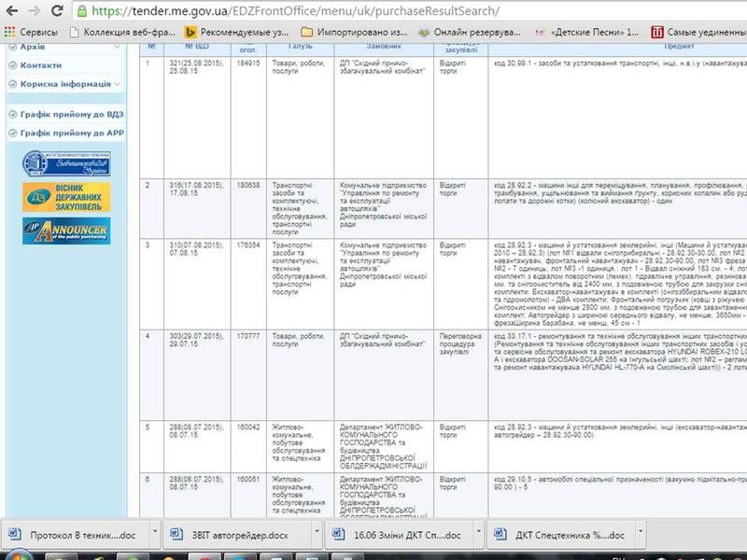Screen dimensions: 747x560
Task: Expand the Корисна інформація sidebar section
Action: point(116,84)
